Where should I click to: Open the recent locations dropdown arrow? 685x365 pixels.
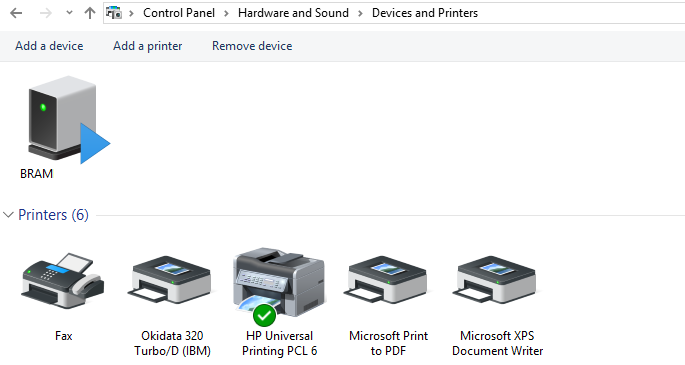coord(69,13)
